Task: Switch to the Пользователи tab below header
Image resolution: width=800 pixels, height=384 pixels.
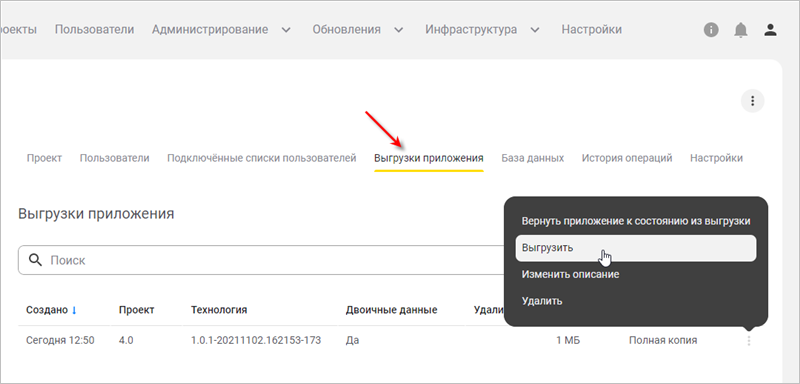Action: (114, 158)
